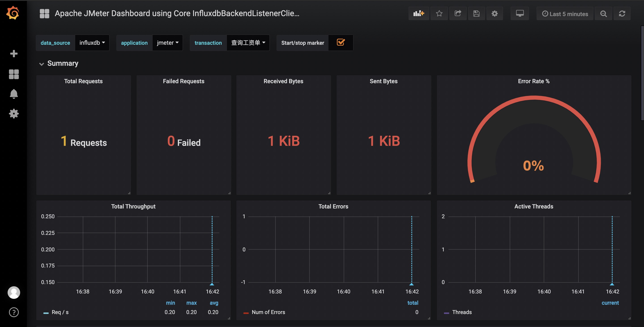
Task: Open the application jmeter dropdown
Action: [168, 43]
